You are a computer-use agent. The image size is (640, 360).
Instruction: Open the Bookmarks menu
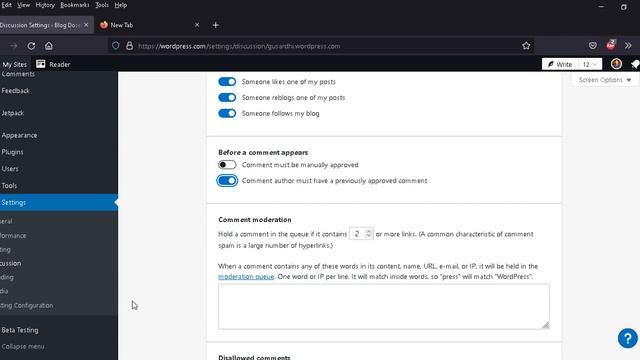click(x=75, y=5)
